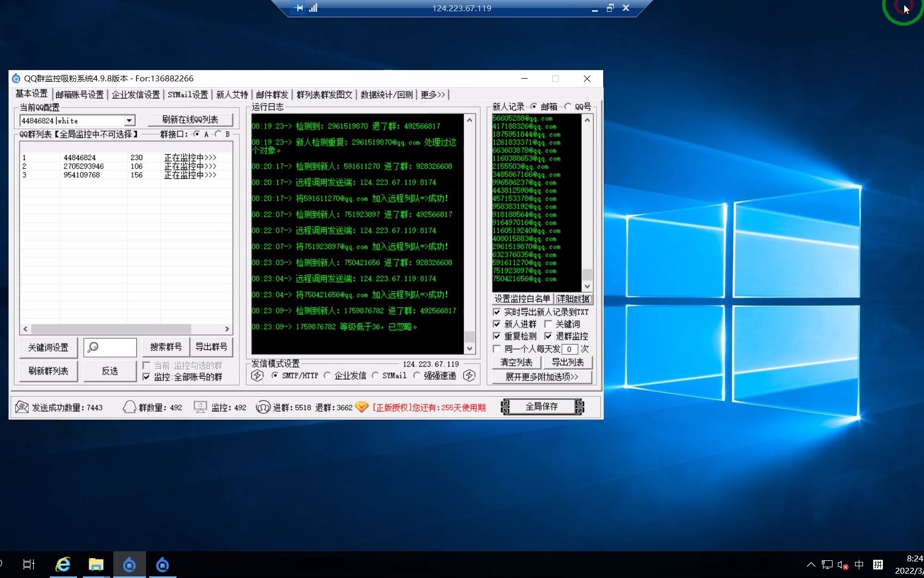Open the current QQ config dropdown

129,121
